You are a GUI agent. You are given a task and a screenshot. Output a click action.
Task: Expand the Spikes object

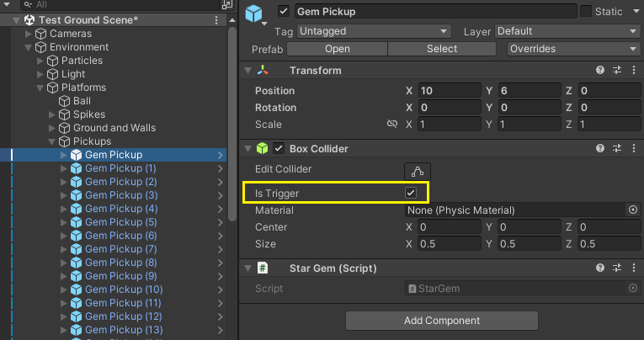coord(51,114)
